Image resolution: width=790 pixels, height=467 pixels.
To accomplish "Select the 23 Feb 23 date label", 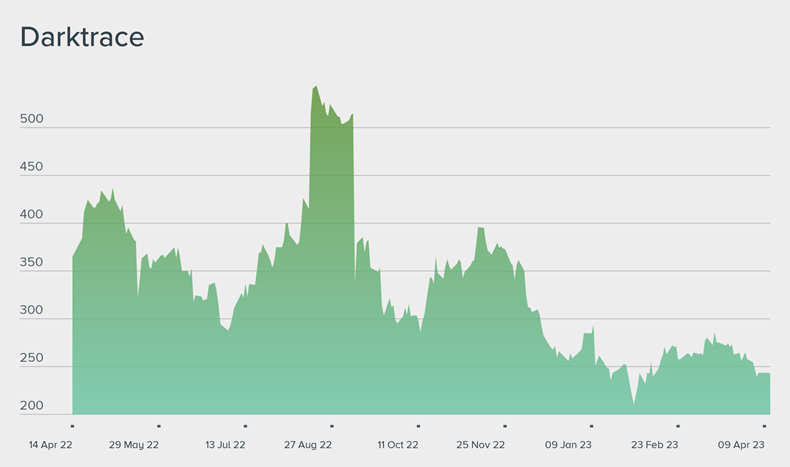I will tap(655, 444).
